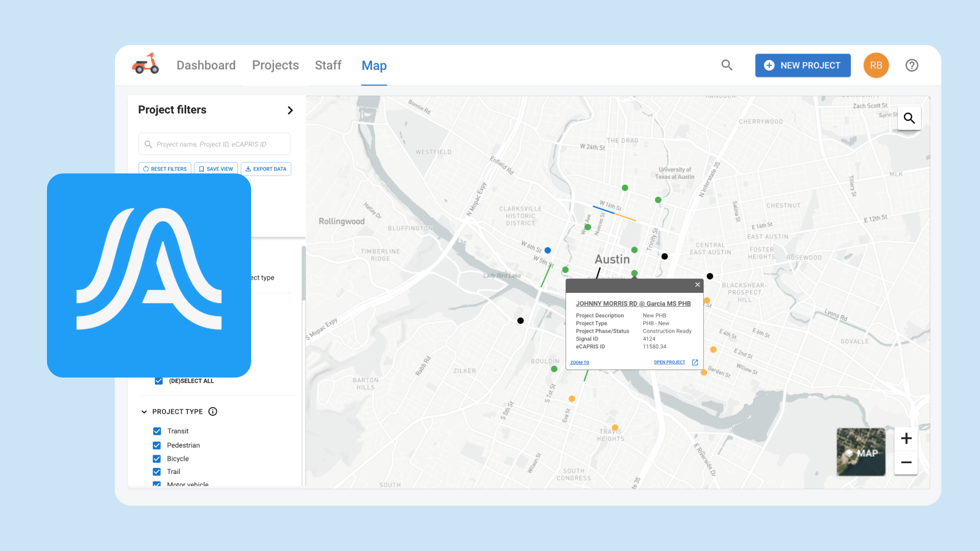980x551 pixels.
Task: Click the OPEN PROJECT link
Action: point(669,362)
